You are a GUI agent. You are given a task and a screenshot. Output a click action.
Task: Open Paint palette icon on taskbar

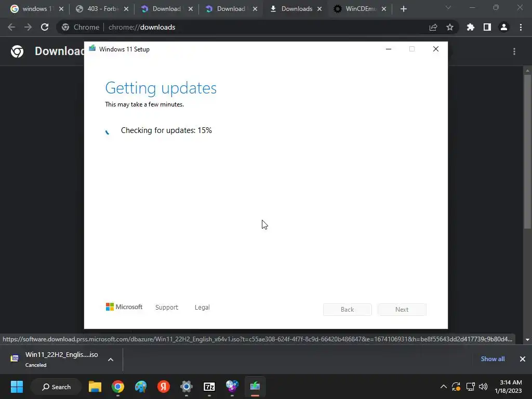pos(141,387)
